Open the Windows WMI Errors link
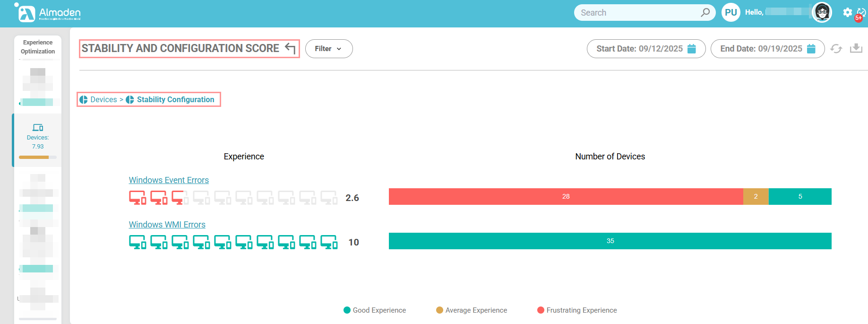Image resolution: width=868 pixels, height=324 pixels. pyautogui.click(x=167, y=225)
